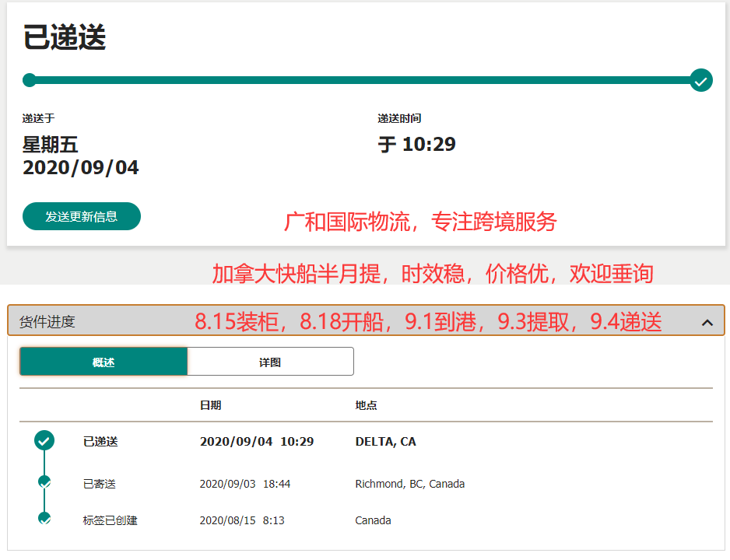Select the 已递送 status text in table
Viewport: 730px width, 560px height.
100,442
